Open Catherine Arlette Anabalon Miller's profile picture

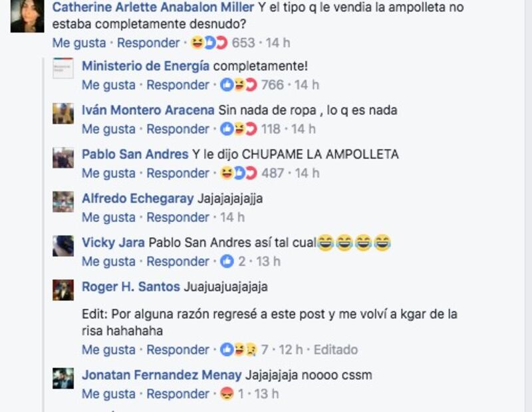point(27,16)
